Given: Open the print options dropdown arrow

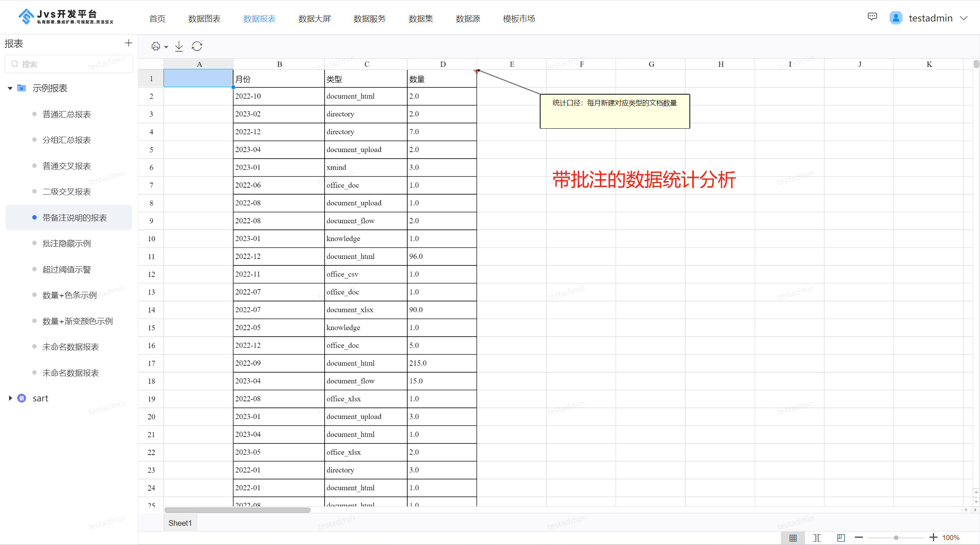Looking at the screenshot, I should coord(166,47).
